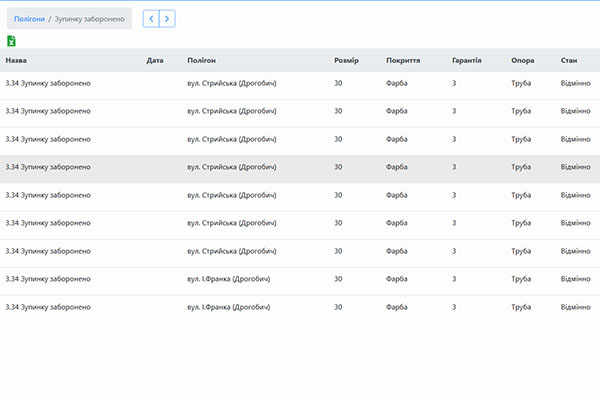Sort by the Назва column header
Viewport: 600px width, 400px height.
(x=16, y=60)
